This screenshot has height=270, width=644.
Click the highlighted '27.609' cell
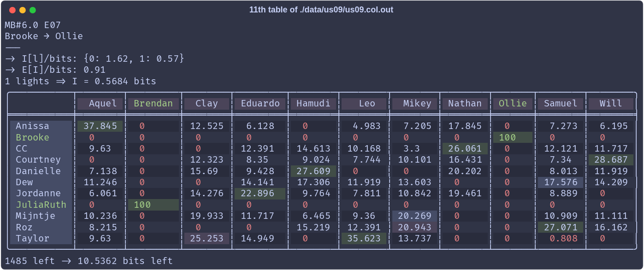pos(313,171)
